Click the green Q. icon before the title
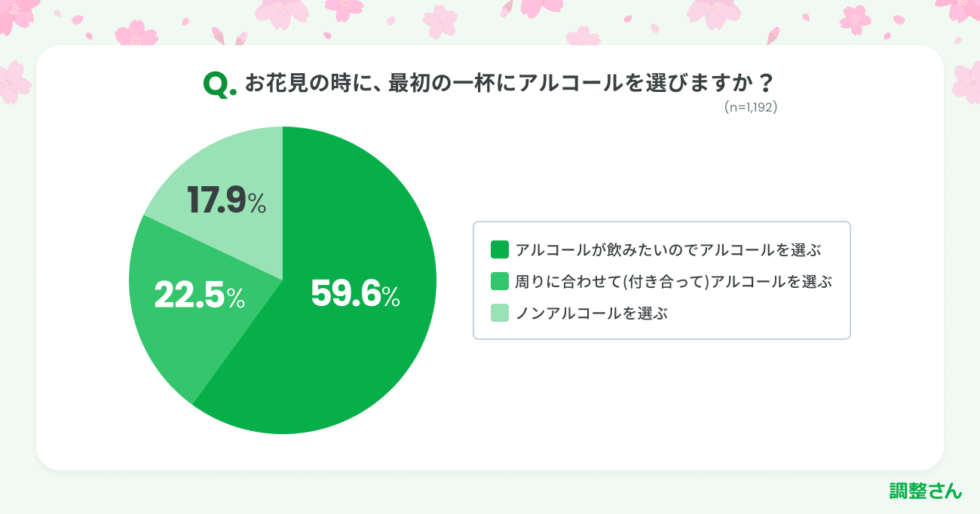The width and height of the screenshot is (980, 514). point(219,85)
